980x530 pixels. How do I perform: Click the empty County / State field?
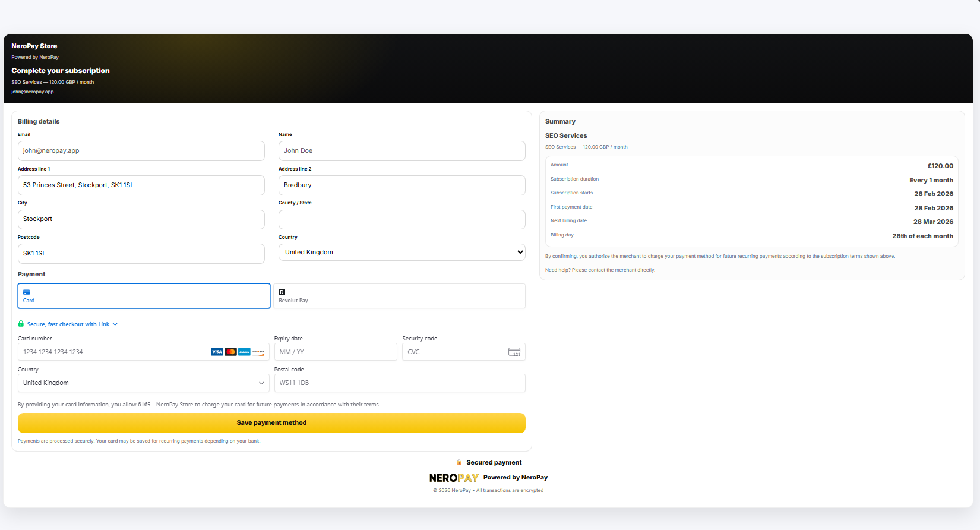402,219
